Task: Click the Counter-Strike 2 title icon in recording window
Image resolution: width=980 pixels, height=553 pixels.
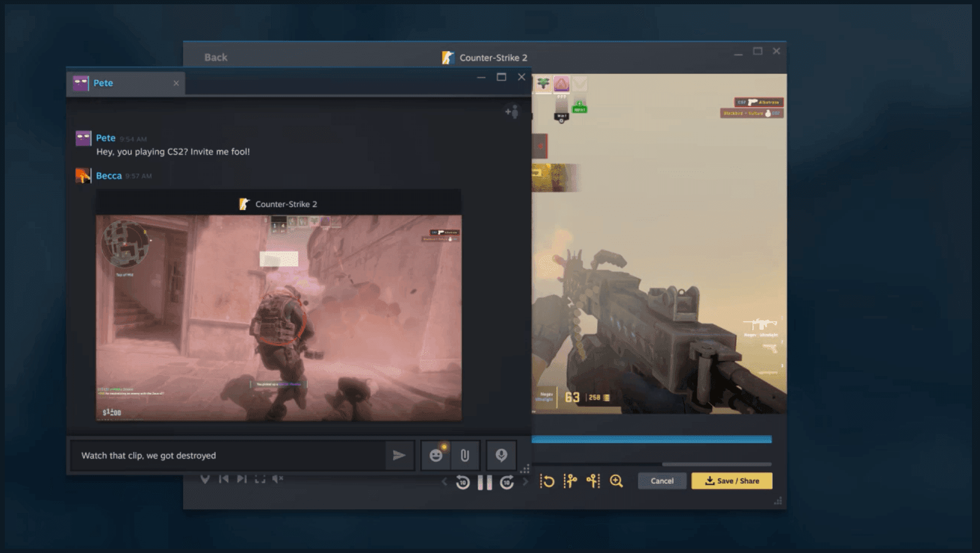Action: coord(448,58)
